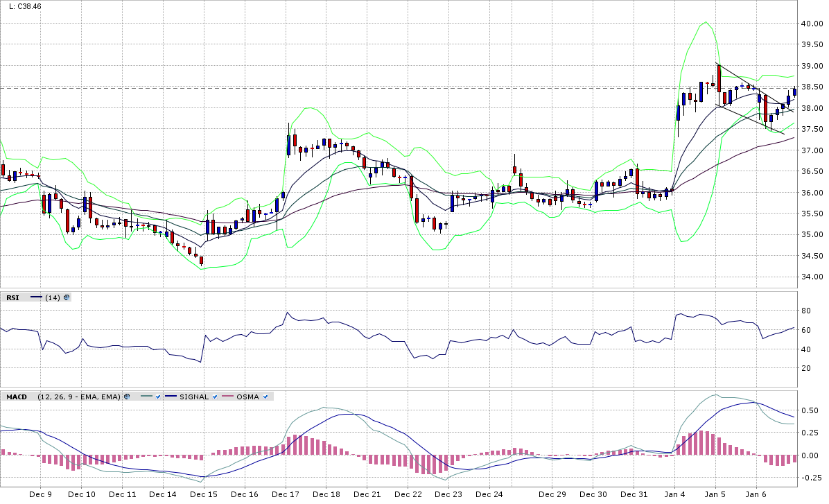Click the teal MACD line color swatch
This screenshot has width=829, height=504.
146,397
